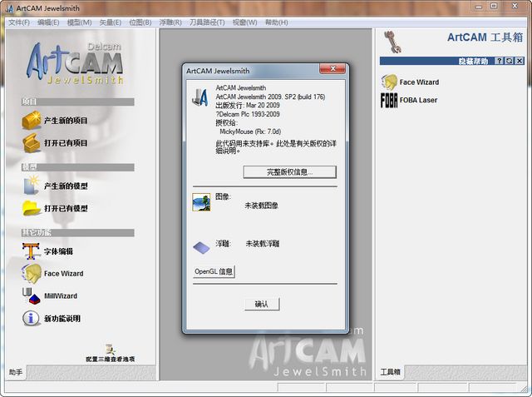Open the 浮雕(R) menu
This screenshot has width=532, height=397.
tap(170, 22)
